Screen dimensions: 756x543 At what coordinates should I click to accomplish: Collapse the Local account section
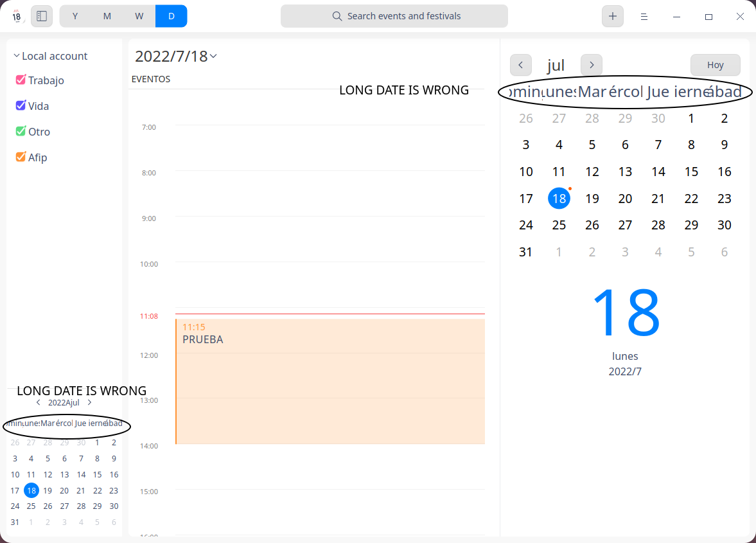click(17, 56)
